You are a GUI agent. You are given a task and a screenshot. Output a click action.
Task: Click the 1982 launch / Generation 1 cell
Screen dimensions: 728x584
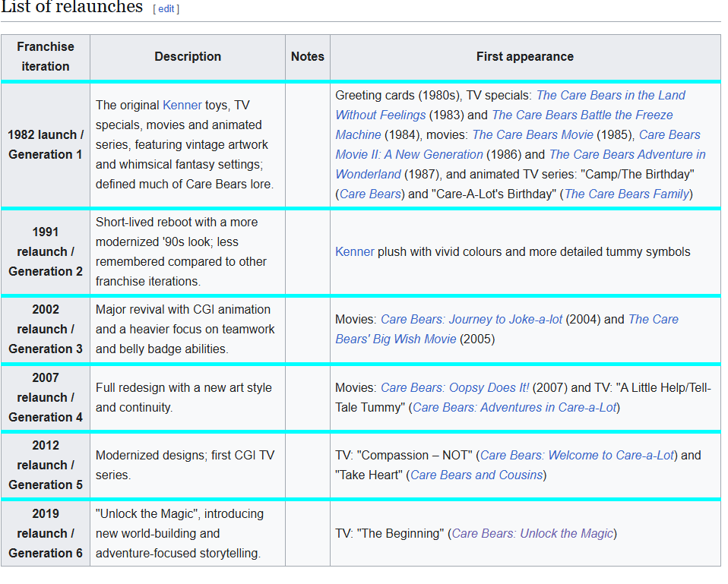click(46, 145)
